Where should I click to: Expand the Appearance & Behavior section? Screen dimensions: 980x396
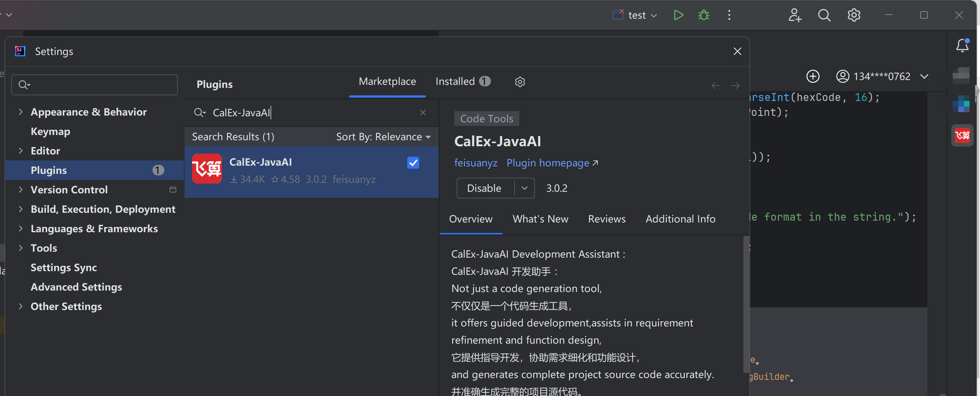click(21, 112)
